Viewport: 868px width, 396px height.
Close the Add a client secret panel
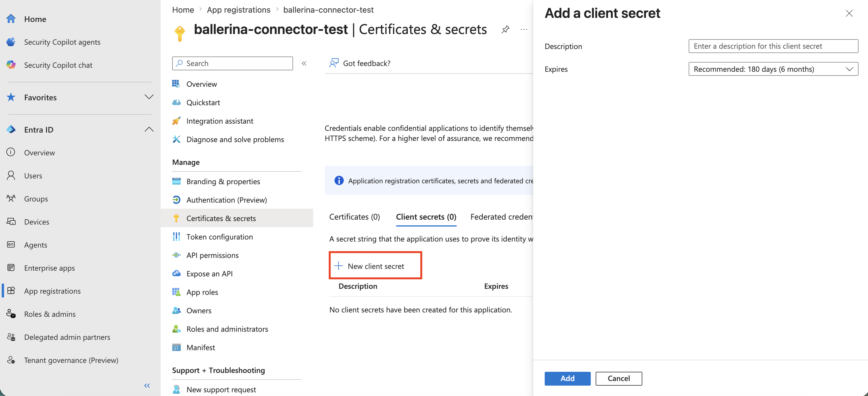tap(849, 13)
